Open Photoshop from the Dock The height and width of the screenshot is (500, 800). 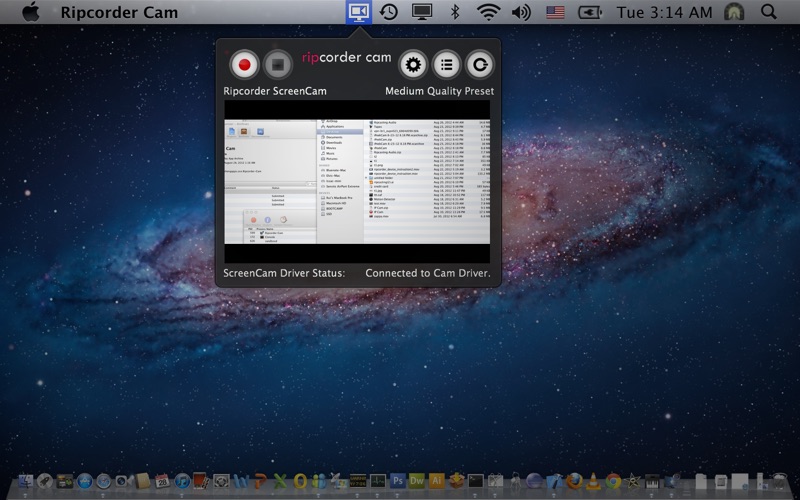pos(398,482)
